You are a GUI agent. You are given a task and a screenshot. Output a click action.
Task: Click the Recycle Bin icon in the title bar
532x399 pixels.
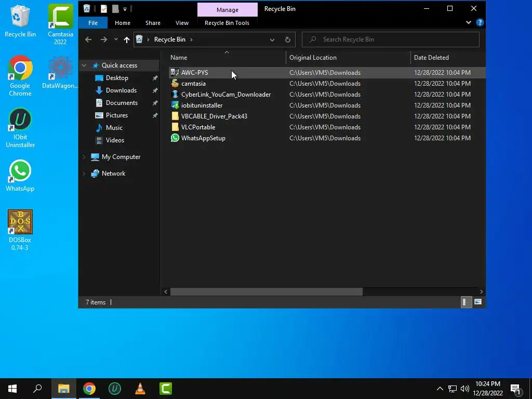coord(87,8)
